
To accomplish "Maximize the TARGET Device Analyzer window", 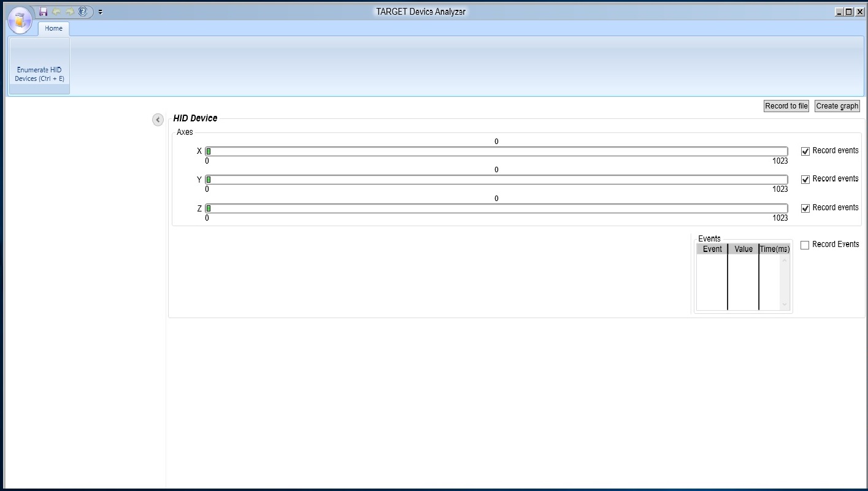I will click(x=849, y=12).
